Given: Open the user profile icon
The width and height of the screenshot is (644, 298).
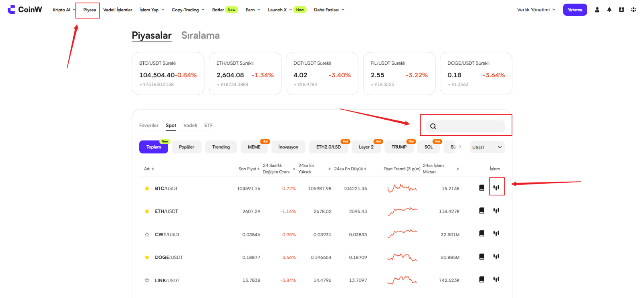Looking at the screenshot, I should tap(597, 10).
